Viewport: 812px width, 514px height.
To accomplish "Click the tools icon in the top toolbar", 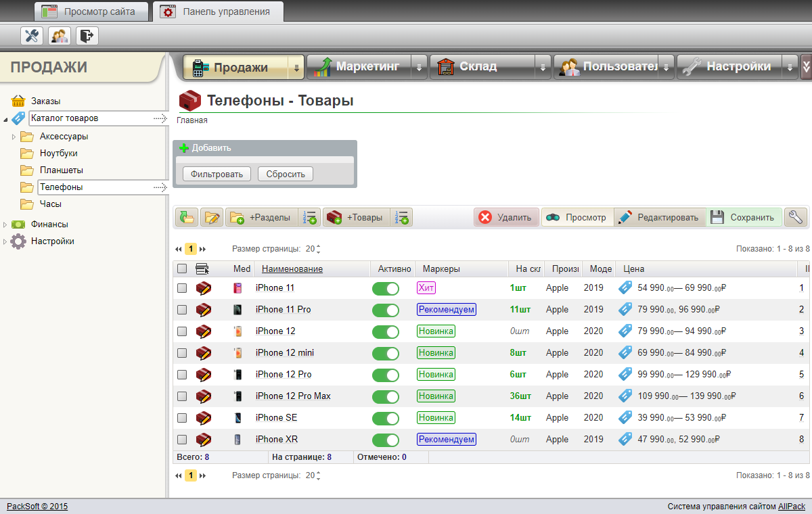I will [x=31, y=35].
